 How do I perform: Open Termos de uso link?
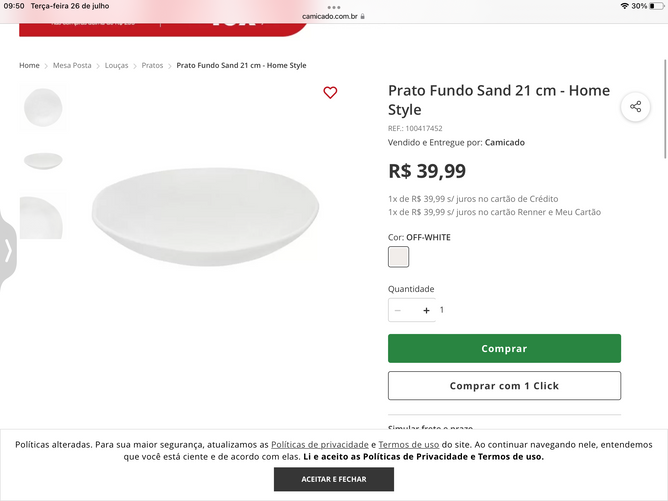tap(408, 444)
